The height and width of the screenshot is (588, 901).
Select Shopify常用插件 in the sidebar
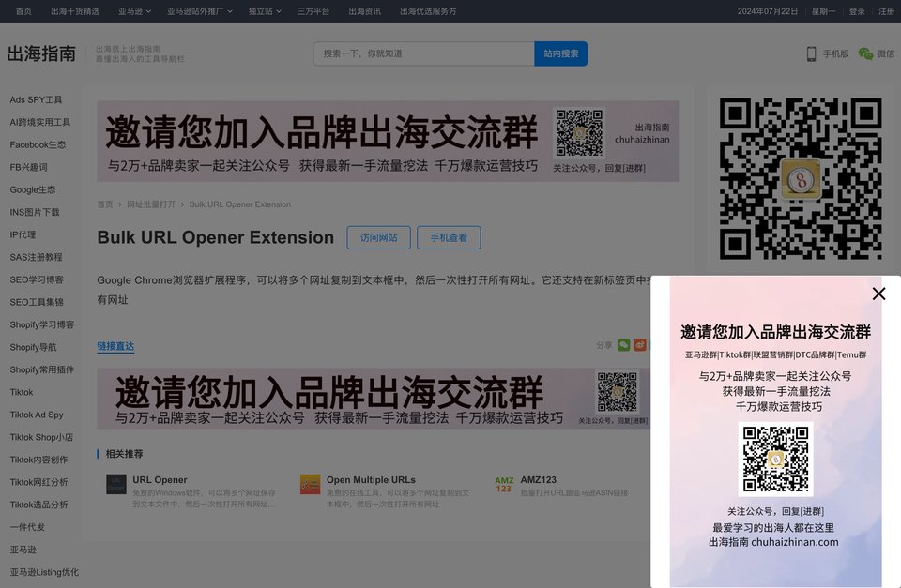click(42, 369)
